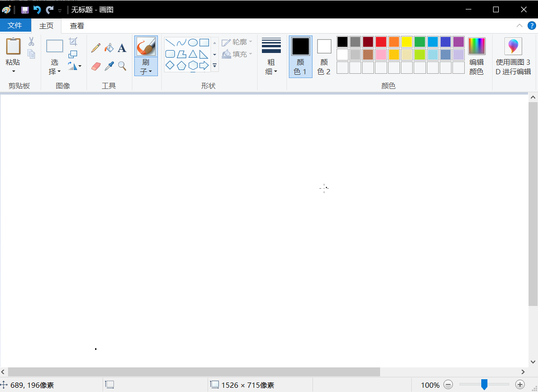This screenshot has height=392, width=538.
Task: Click the zoom in plus button
Action: coord(520,385)
